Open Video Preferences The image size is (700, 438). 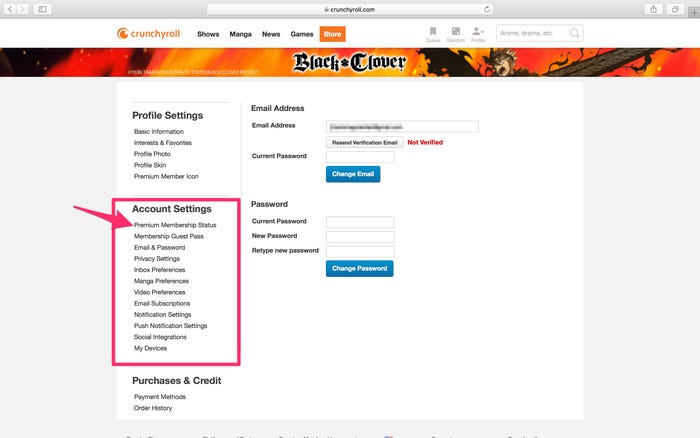point(159,292)
